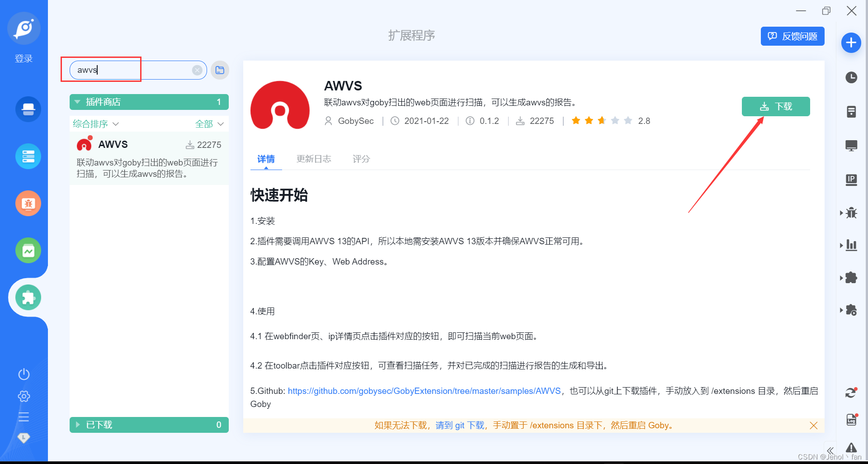Screen dimensions: 868x464
Task: Open the GitHub AWVS samples link
Action: pyautogui.click(x=424, y=391)
